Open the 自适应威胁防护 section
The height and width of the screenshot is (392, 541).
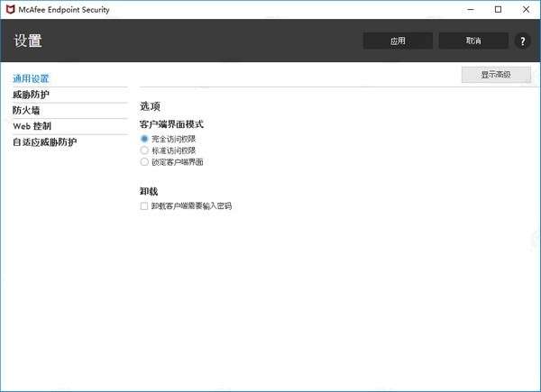(45, 142)
